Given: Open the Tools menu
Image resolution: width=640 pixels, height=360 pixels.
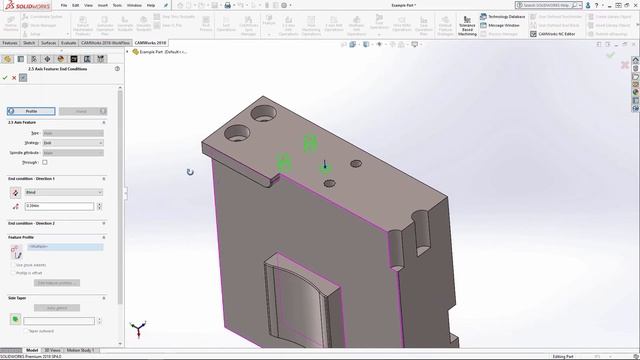Looking at the screenshot, I should 117,5.
